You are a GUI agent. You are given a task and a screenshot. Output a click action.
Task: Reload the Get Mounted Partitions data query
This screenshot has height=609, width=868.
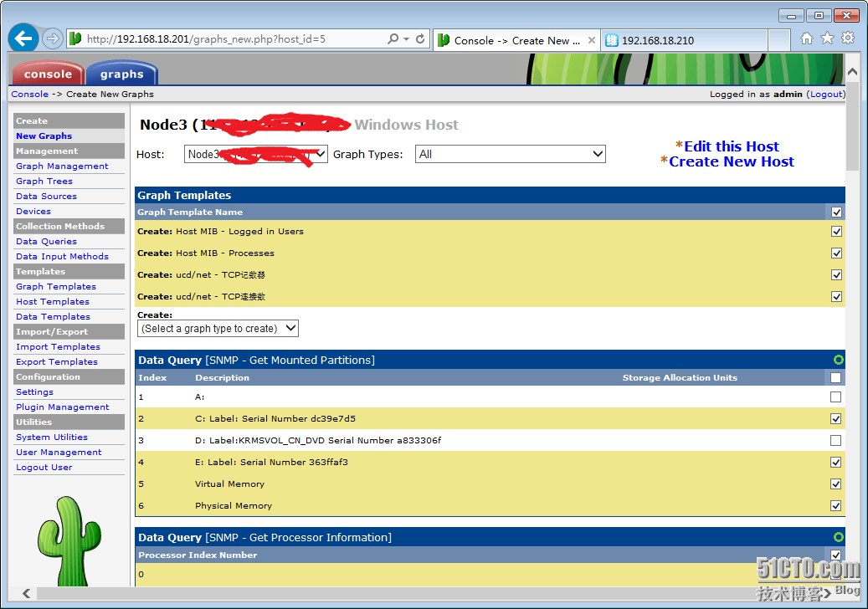pos(838,360)
